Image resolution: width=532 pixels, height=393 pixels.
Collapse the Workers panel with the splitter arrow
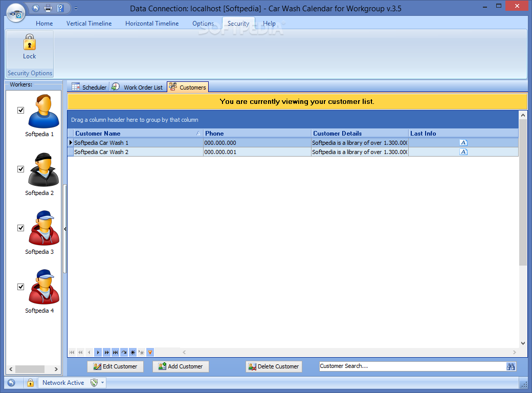coord(65,229)
